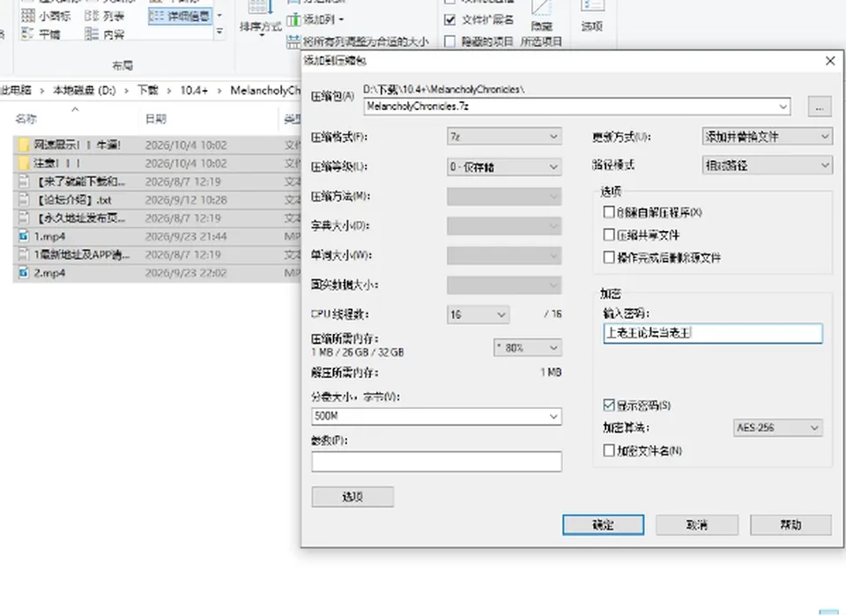
Task: Open the 排序方式 menu in Explorer ribbon
Action: pyautogui.click(x=261, y=19)
